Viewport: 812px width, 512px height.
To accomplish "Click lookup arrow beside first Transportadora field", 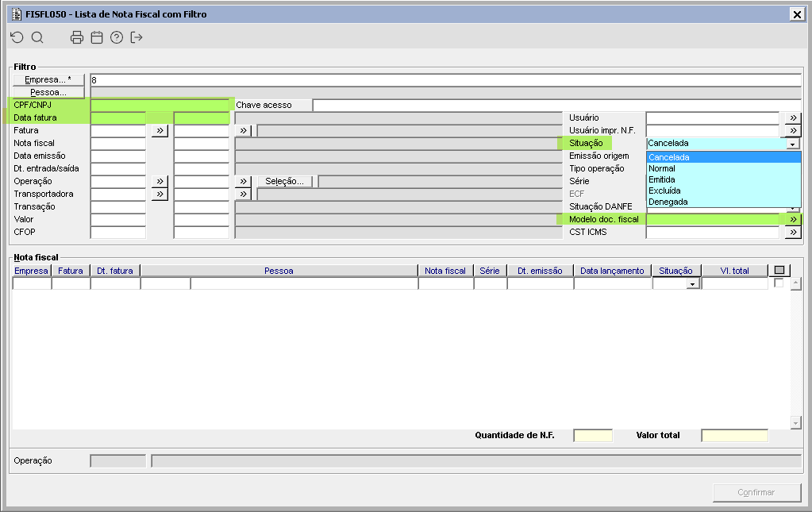I will coord(160,194).
